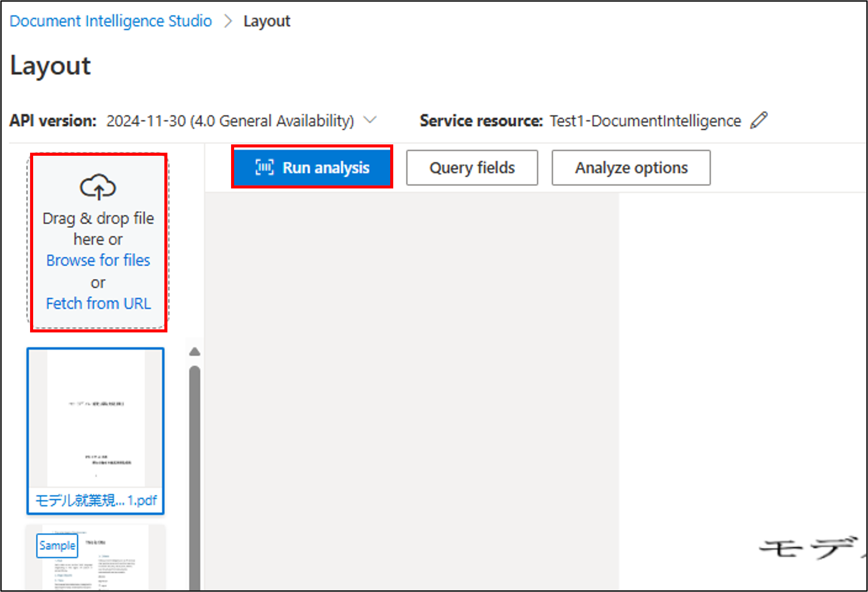This screenshot has width=868, height=592.
Task: Open the Query fields panel
Action: click(x=472, y=168)
